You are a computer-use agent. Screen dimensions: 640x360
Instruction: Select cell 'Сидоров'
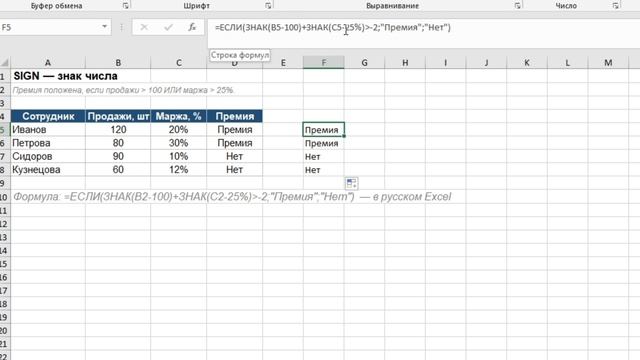click(x=48, y=156)
